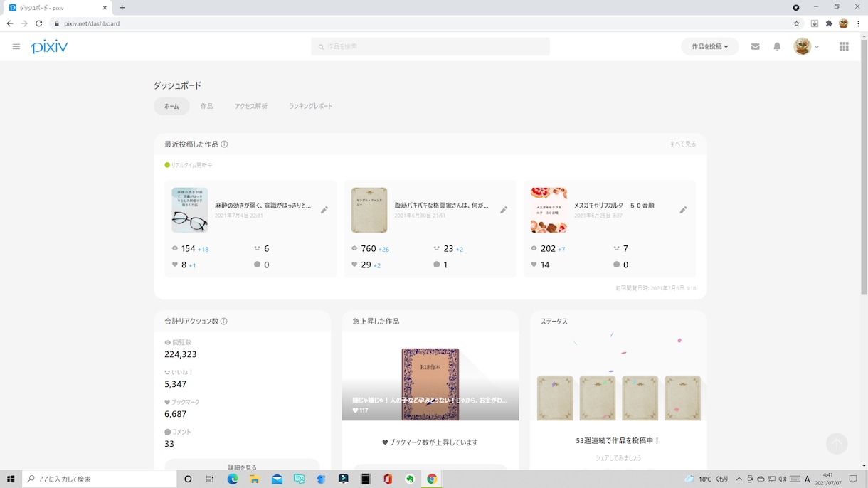Click the すべて見る link
The image size is (868, 488).
click(x=683, y=144)
